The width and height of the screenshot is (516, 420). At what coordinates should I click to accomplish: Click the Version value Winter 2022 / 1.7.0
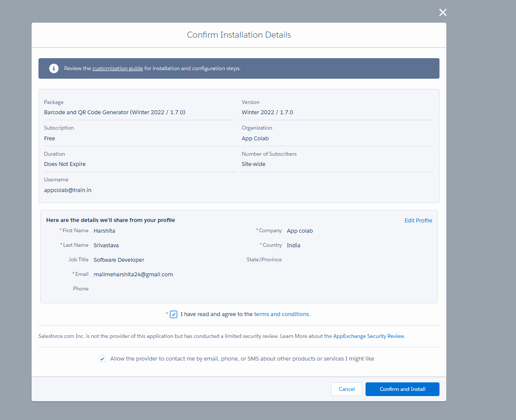[x=267, y=112]
